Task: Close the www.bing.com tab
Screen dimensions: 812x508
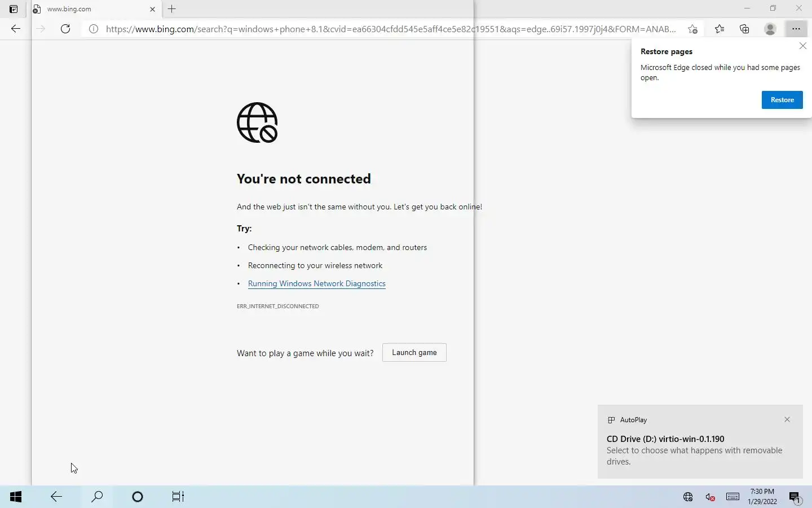Action: pos(152,9)
